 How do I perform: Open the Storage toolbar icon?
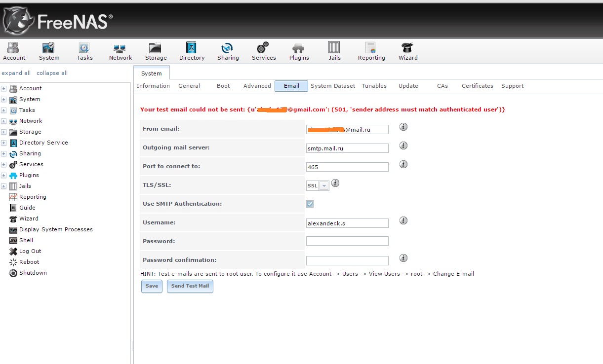(156, 51)
